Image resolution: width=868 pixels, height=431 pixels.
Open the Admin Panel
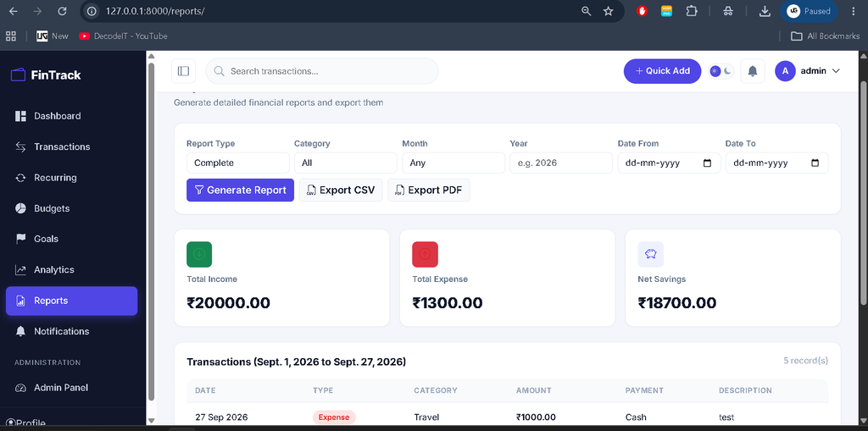[x=71, y=388]
